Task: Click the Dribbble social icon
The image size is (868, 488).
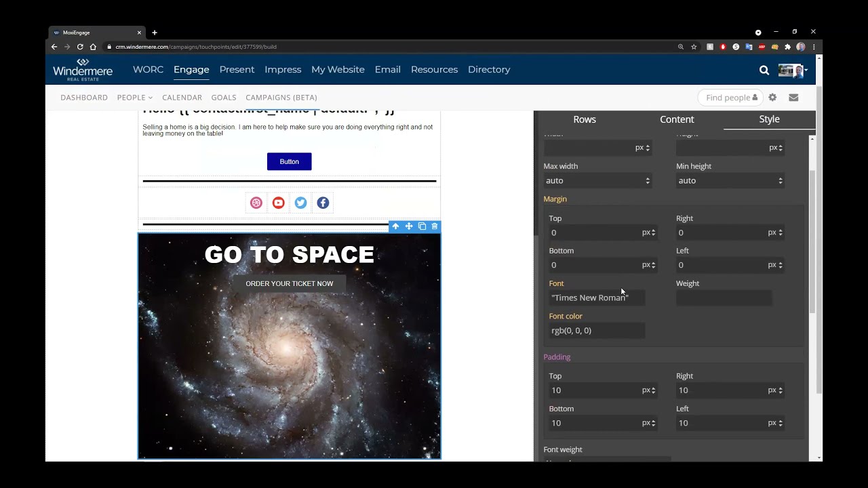Action: pos(256,203)
